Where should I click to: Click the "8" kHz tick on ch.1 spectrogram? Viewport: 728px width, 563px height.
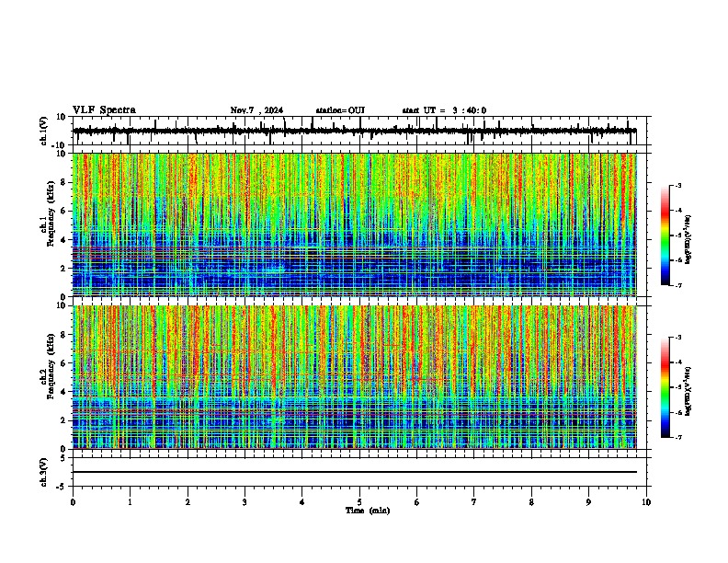(x=64, y=182)
